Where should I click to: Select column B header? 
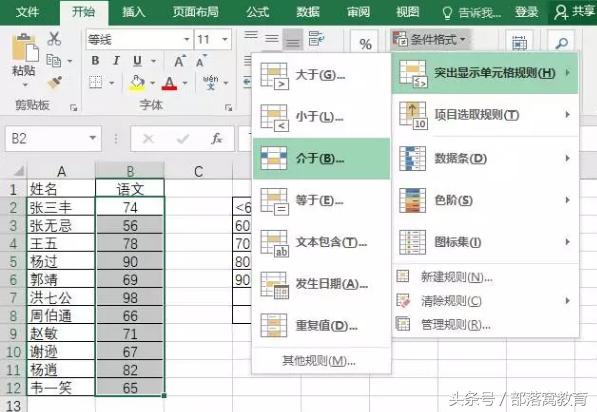coord(130,171)
